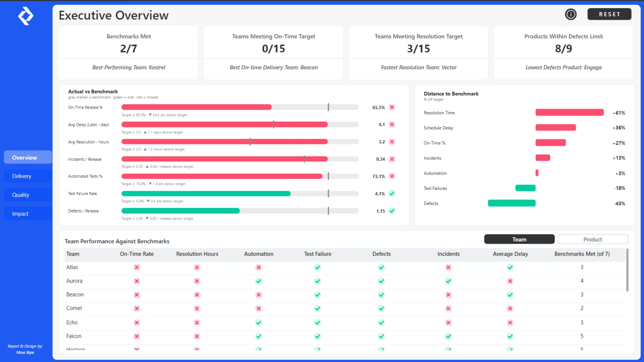
Task: Click the RESET button
Action: click(609, 14)
